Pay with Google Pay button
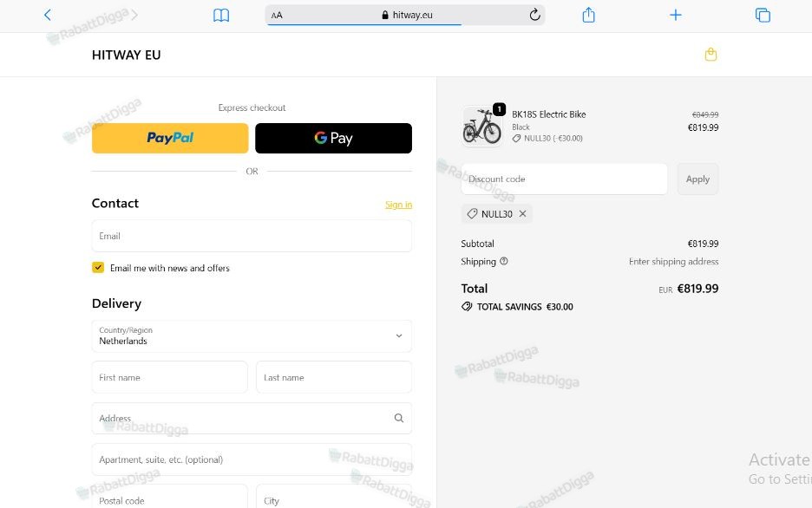This screenshot has width=812, height=508. pyautogui.click(x=333, y=138)
